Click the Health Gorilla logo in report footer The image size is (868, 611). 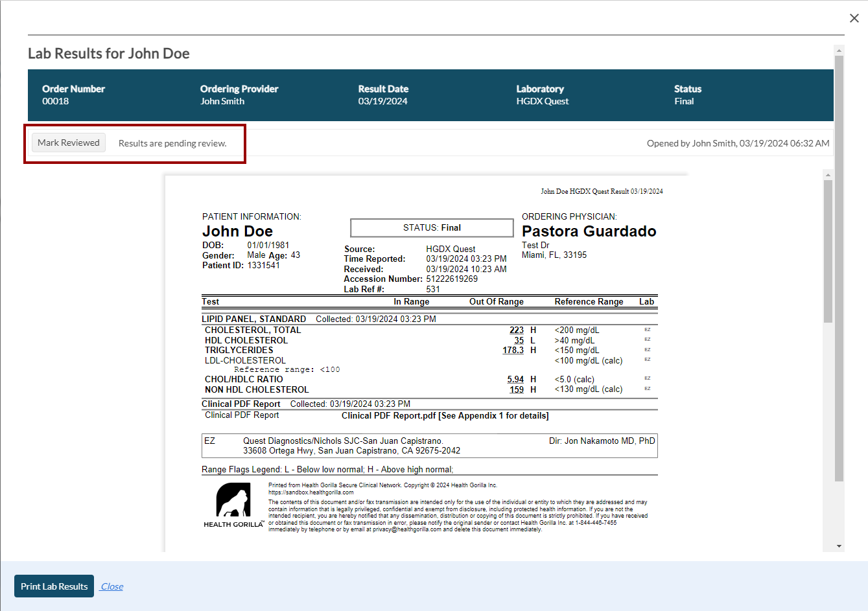(x=233, y=505)
